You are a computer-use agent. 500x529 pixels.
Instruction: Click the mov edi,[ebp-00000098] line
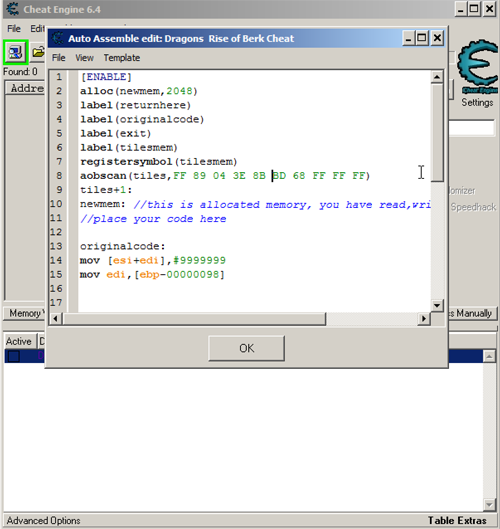click(x=152, y=275)
